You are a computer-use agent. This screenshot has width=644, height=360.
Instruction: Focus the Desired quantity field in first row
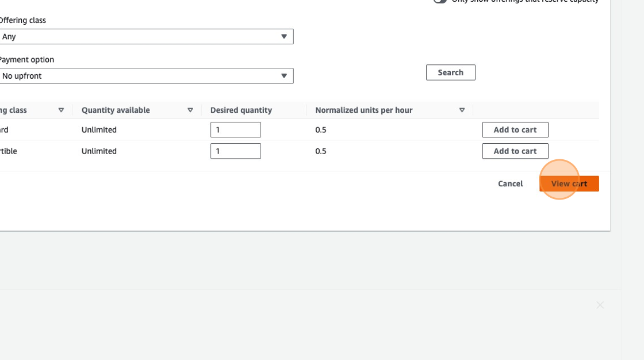point(235,130)
